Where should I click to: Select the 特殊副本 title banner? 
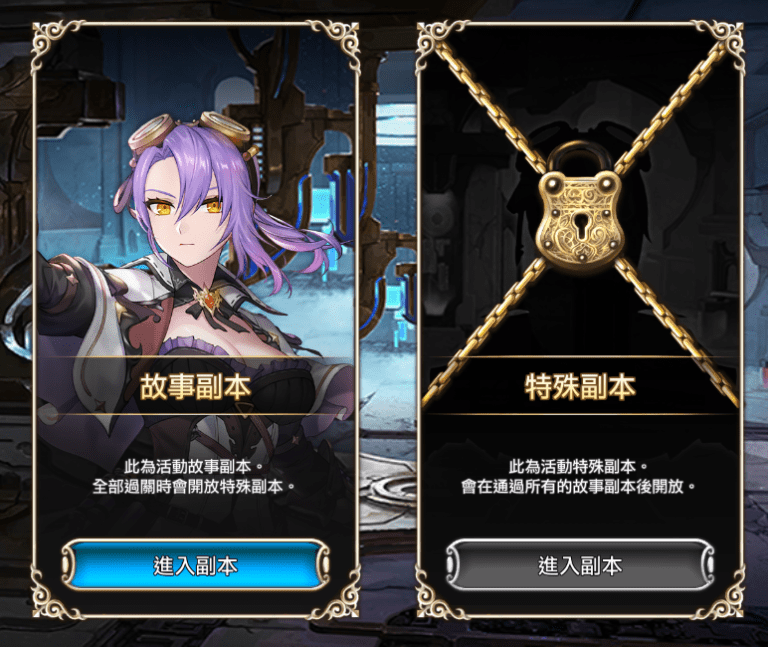[x=580, y=386]
